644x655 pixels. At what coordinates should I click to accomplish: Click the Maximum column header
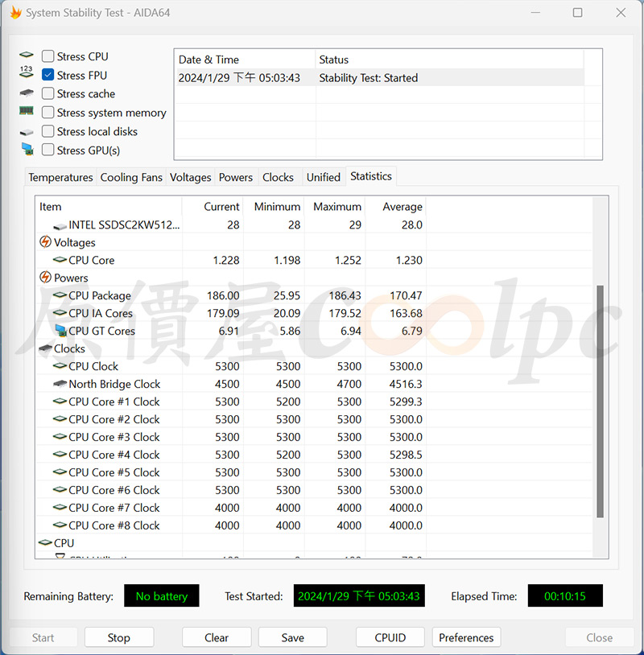[x=335, y=206]
